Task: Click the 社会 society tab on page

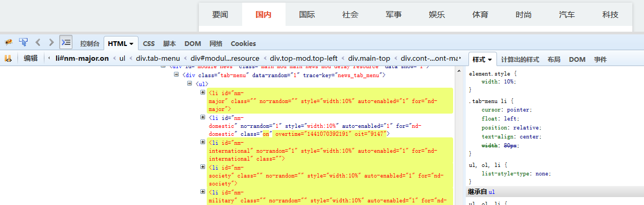Action: point(351,14)
